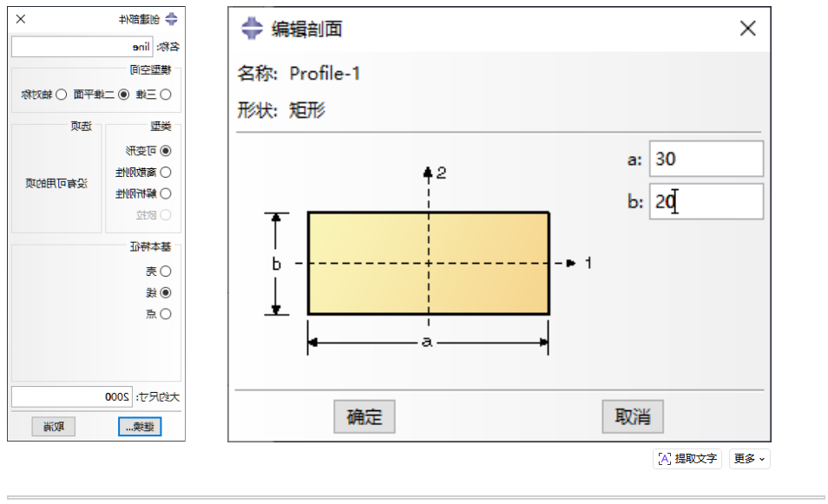Select the 三维 modeling space radio button
The height and width of the screenshot is (504, 828).
166,95
